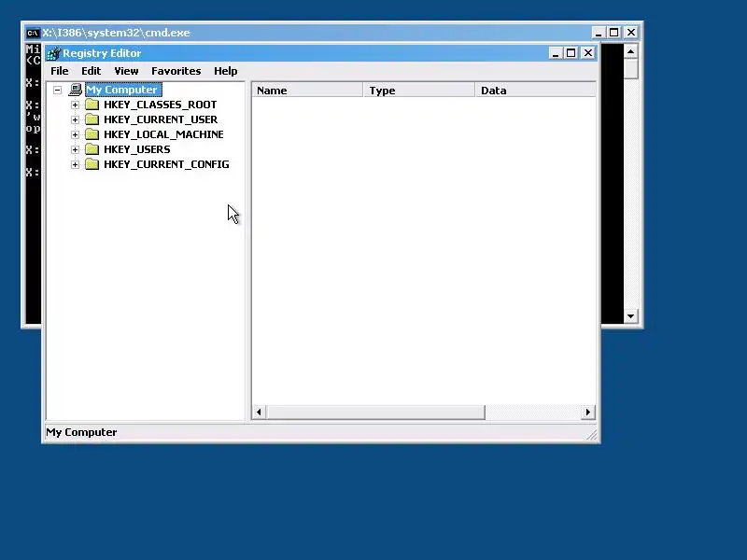Screen dimensions: 747x560
Task: Click the cmd.exe window title text
Action: click(116, 33)
